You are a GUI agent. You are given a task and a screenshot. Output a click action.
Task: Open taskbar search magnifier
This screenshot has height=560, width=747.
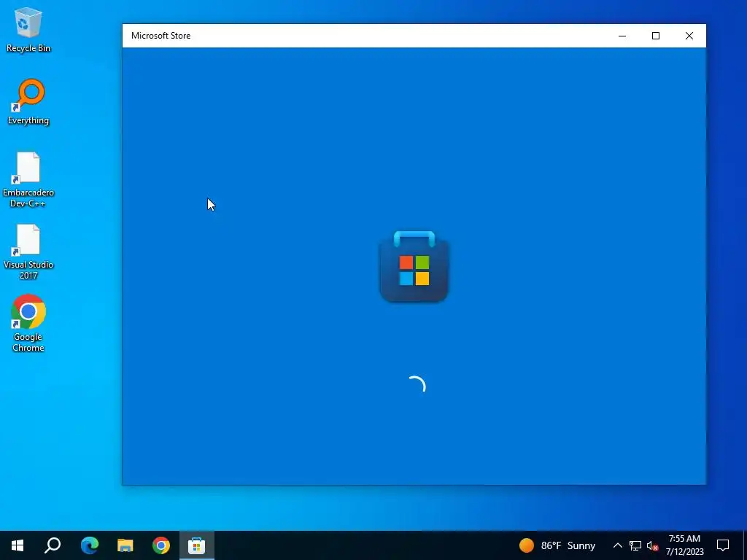(53, 545)
